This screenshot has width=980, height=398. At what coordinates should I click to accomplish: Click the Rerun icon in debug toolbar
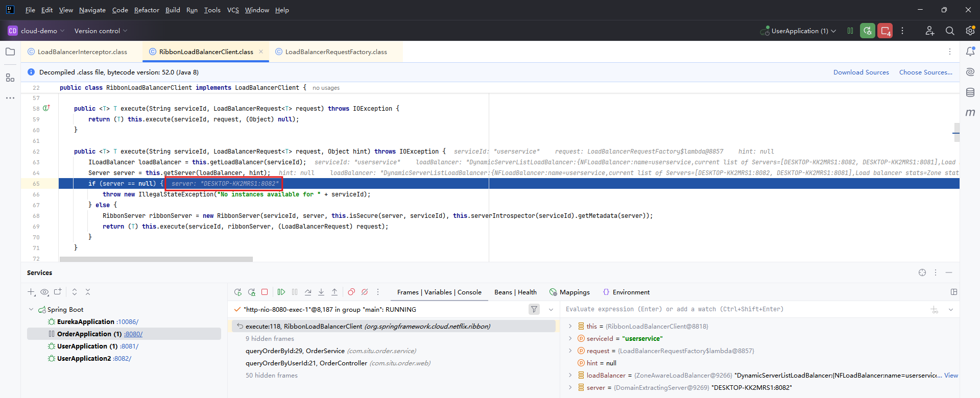point(238,292)
